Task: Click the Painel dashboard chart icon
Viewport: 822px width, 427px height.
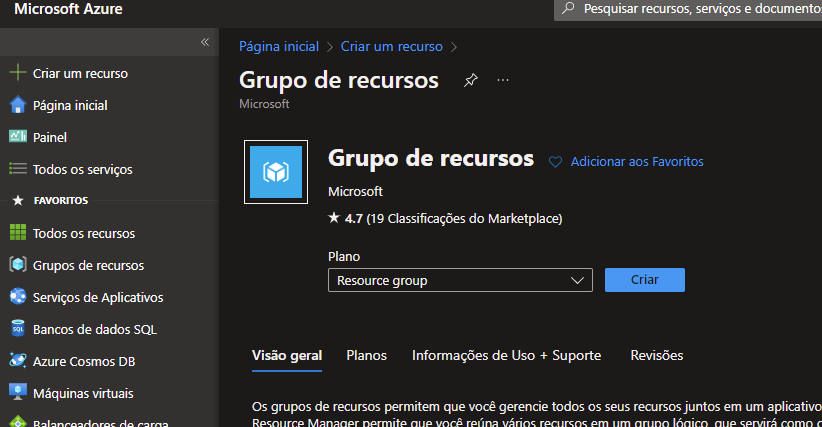Action: click(18, 136)
